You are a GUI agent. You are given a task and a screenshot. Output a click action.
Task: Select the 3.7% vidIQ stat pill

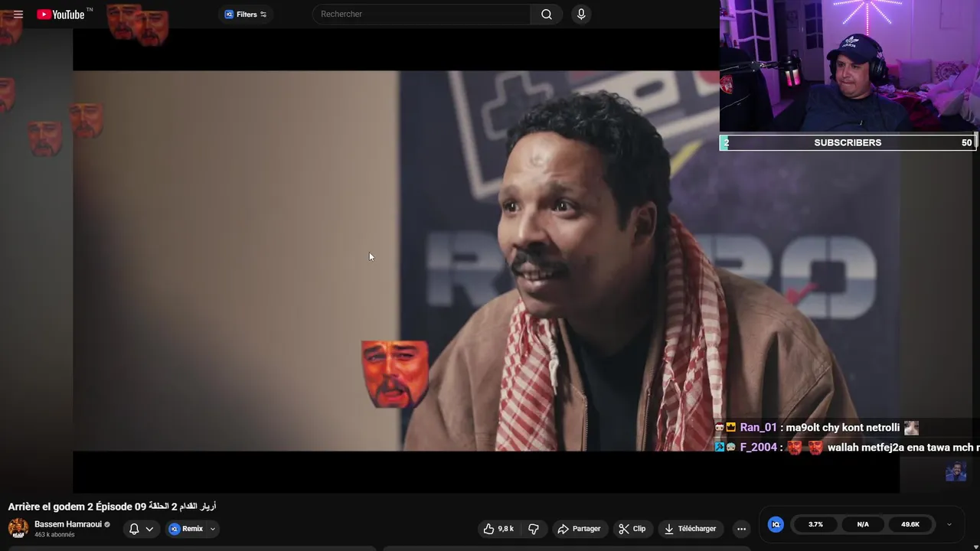815,524
